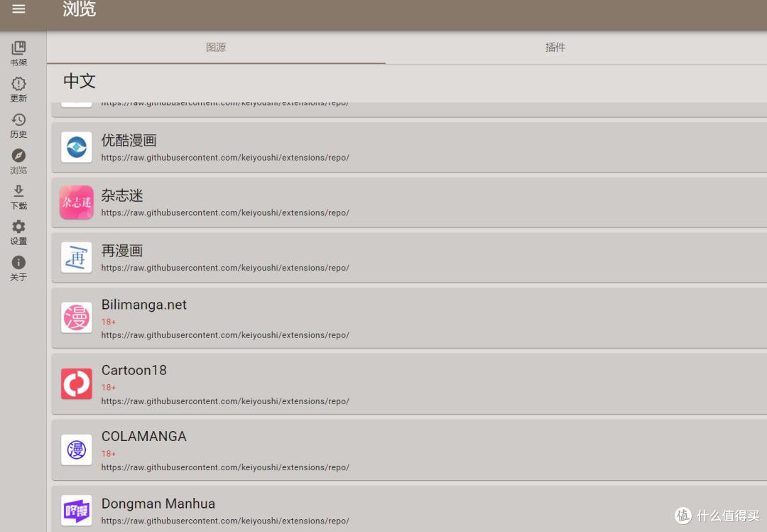The width and height of the screenshot is (767, 532).
Task: Click the 18+ label under Bilimanga.net
Action: pos(109,322)
